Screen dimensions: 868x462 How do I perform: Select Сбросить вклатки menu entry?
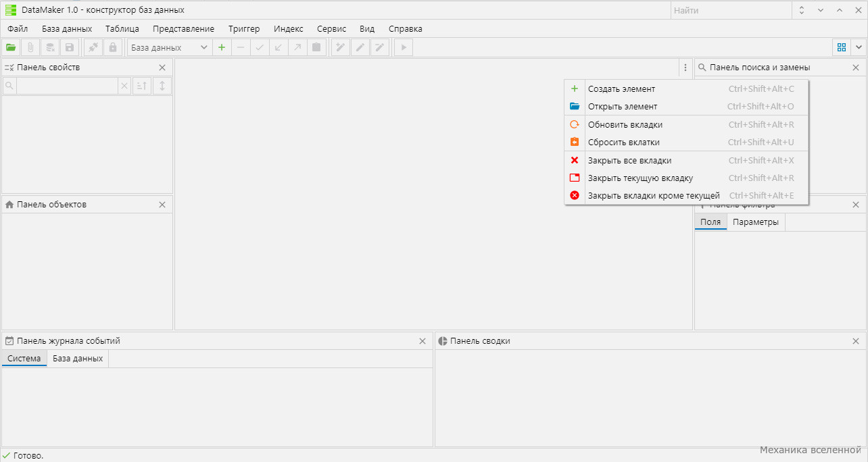tap(686, 142)
